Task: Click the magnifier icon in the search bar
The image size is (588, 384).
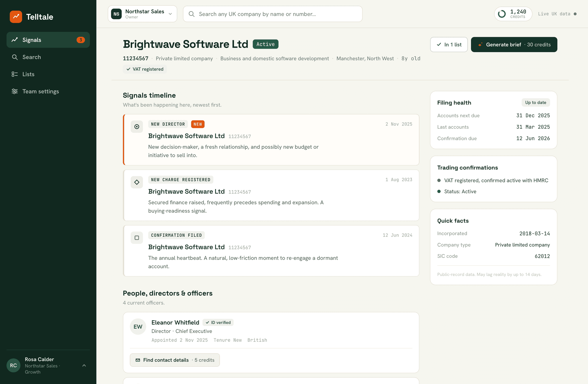Action: point(192,14)
